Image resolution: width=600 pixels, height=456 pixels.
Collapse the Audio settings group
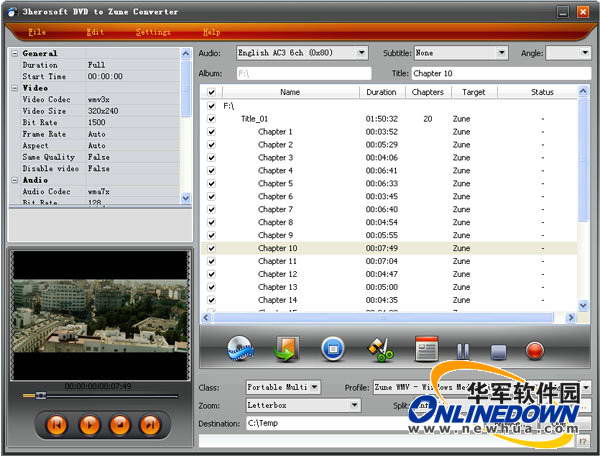15,180
